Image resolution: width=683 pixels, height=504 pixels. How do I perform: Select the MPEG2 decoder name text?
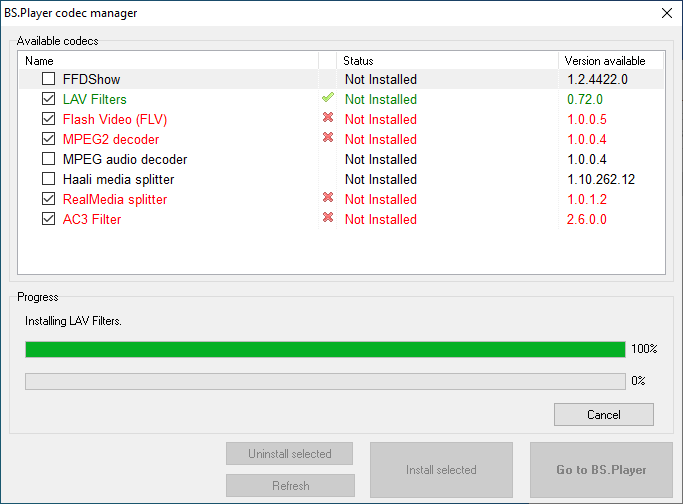point(111,139)
